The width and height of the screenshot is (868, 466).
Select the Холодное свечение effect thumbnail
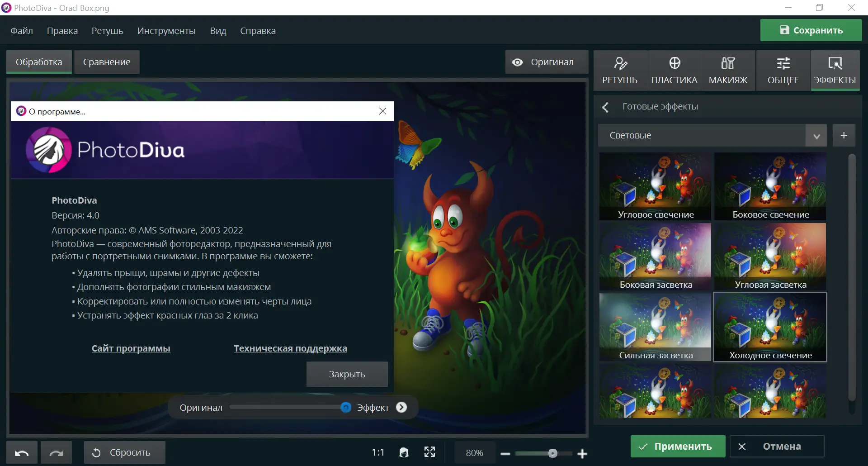[770, 327]
